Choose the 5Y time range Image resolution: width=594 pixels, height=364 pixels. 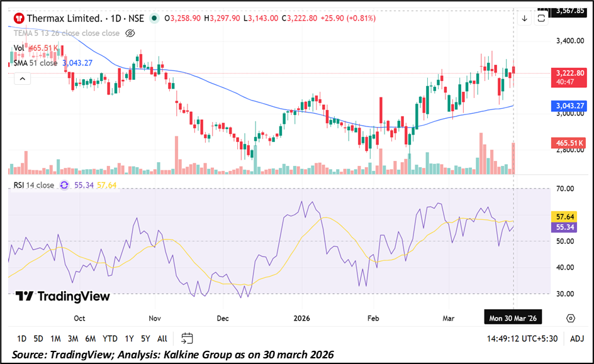click(x=145, y=338)
